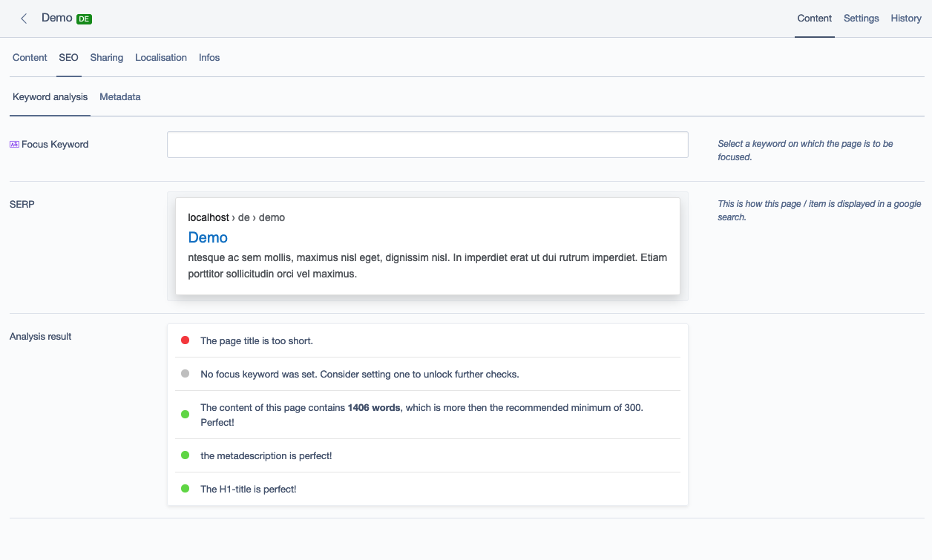Screen dimensions: 932x560
Task: Click the localhost › de › demo breadcrumb
Action: coord(237,217)
